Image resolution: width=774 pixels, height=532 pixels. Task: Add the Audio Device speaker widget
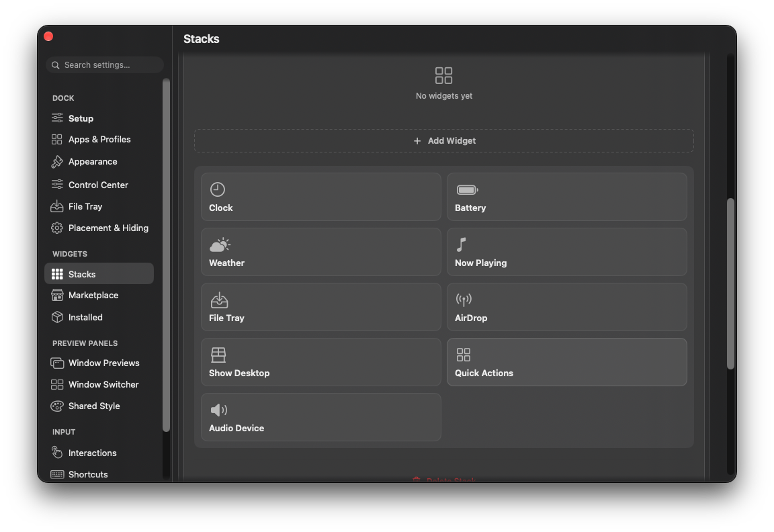(x=321, y=417)
